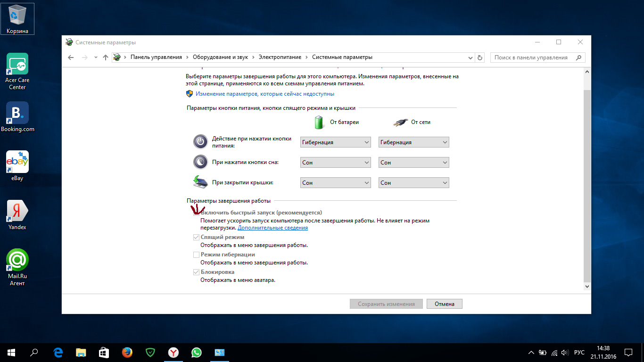Click the battery tray icon
Screen dimensions: 644x362
543,353
